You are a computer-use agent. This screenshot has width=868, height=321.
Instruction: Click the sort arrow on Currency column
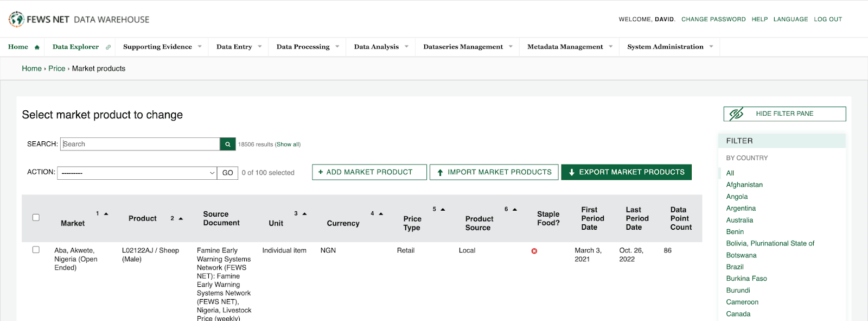tap(381, 214)
